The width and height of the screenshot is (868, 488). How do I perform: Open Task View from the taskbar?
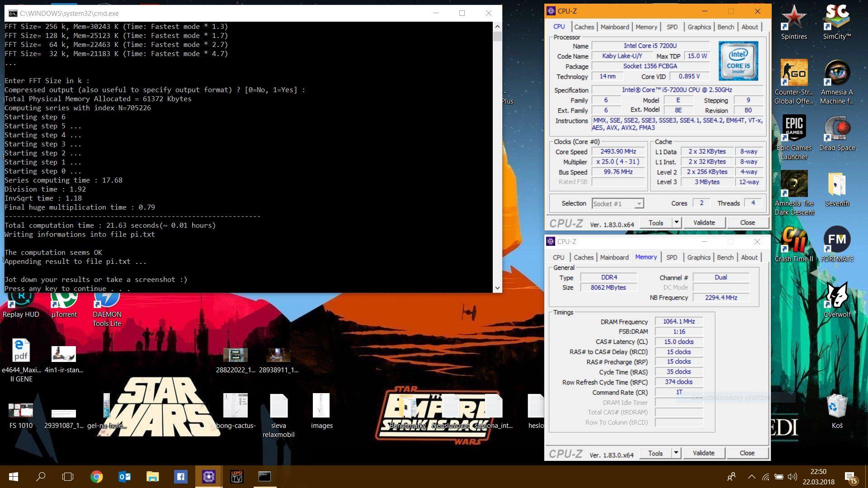[x=68, y=477]
